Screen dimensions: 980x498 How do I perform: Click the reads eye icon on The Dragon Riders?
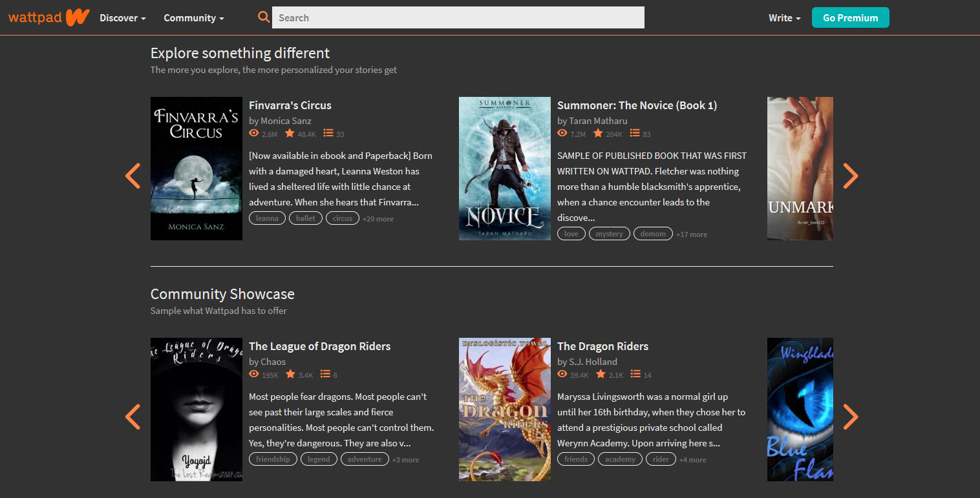pos(562,374)
